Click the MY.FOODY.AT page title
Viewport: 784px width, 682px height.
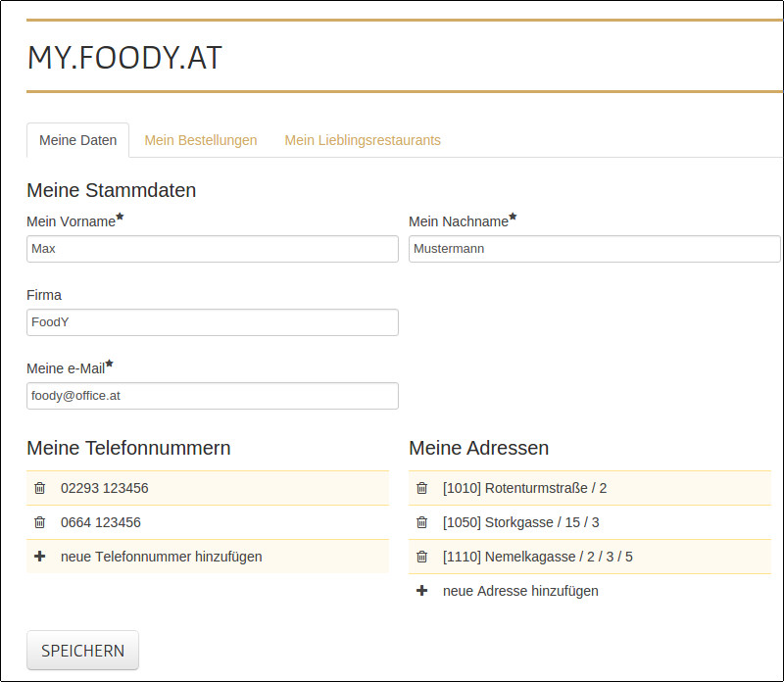click(x=124, y=59)
